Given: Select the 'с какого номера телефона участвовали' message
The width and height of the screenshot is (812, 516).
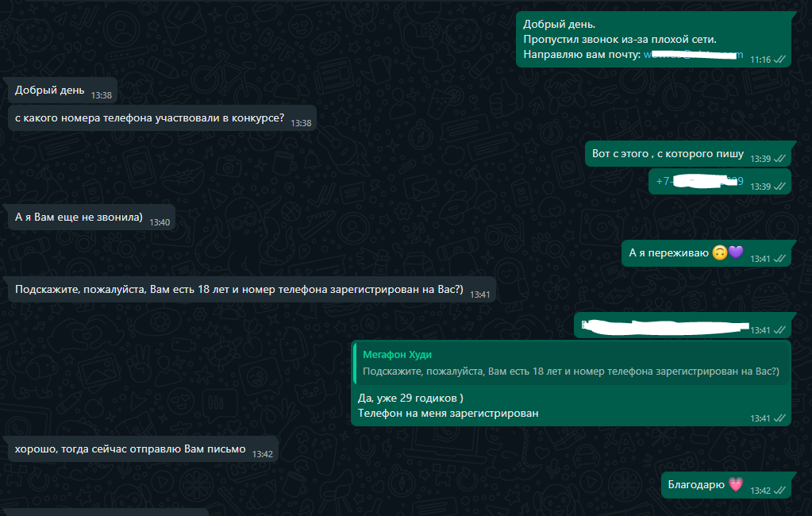Looking at the screenshot, I should pos(163,118).
